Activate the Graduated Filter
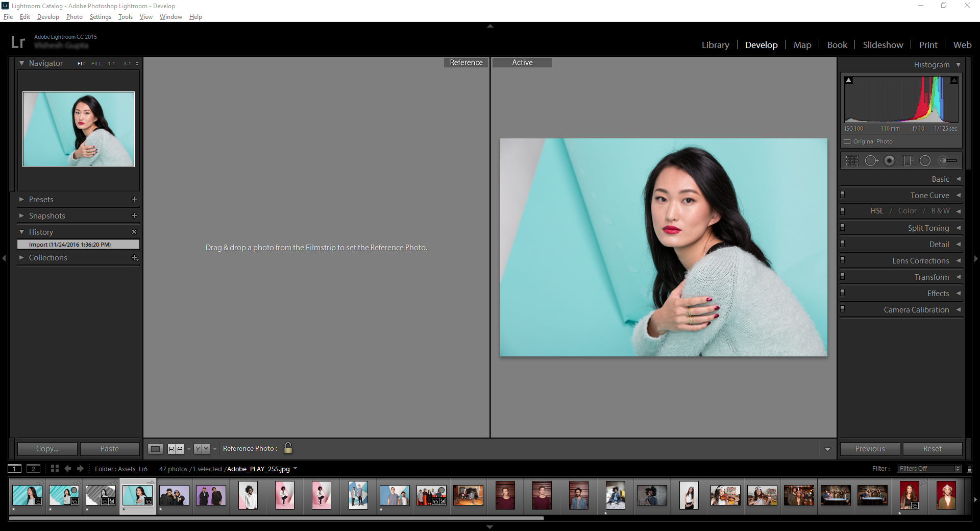980x531 pixels. [908, 161]
